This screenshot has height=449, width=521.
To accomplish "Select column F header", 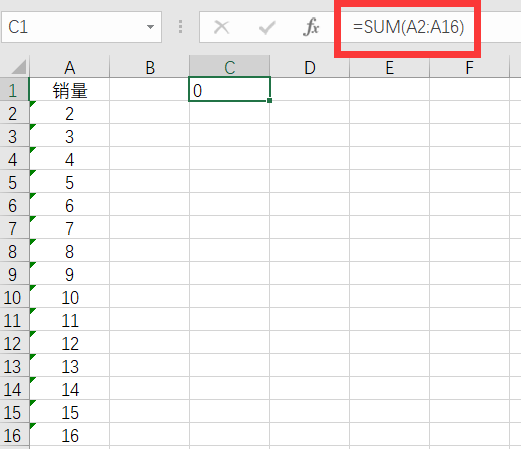I will pos(469,67).
